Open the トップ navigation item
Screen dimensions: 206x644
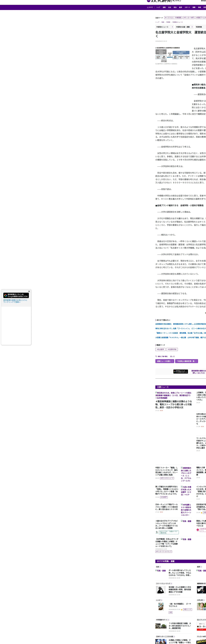[x=158, y=7]
